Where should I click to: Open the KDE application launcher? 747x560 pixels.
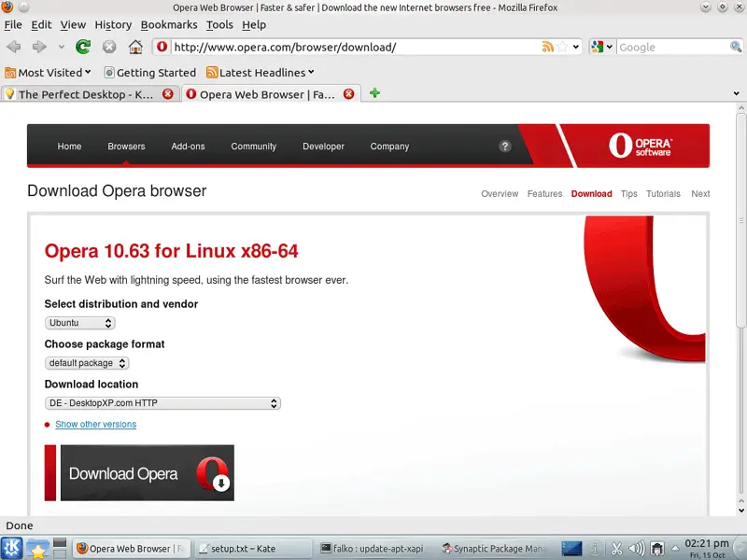[x=11, y=548]
